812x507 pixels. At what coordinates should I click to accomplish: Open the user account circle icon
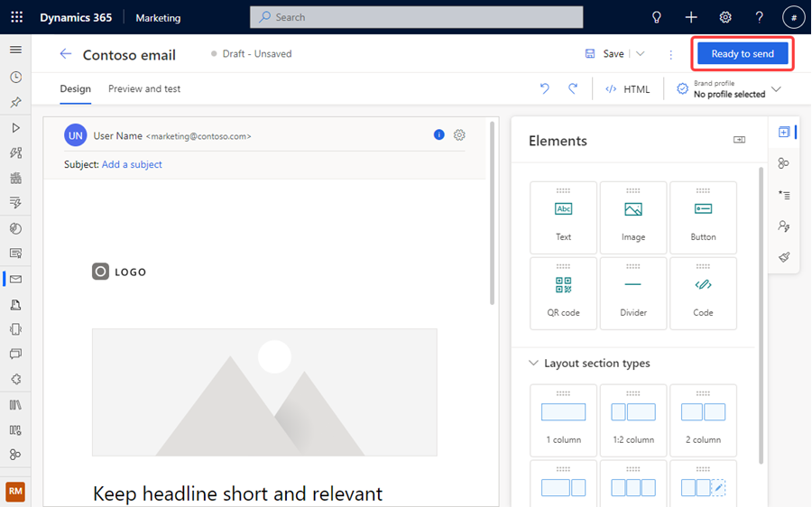793,17
